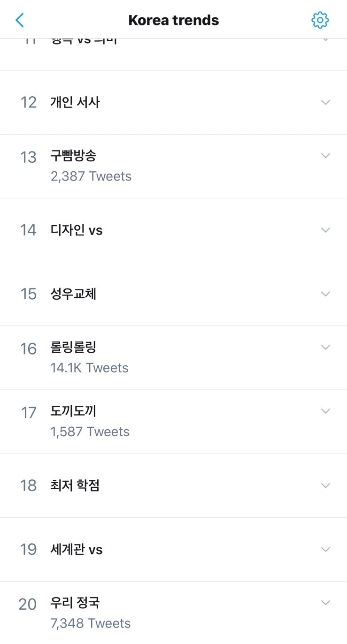Open the 세계관 vs trend
This screenshot has height=644, width=347.
[x=77, y=549]
